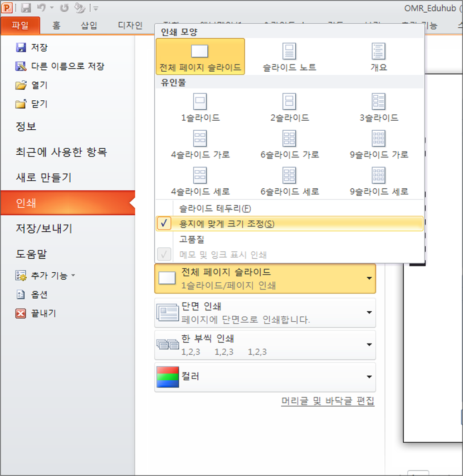Choose 4슬라이드 세로 handout layout
The image size is (463, 476).
[x=200, y=182]
